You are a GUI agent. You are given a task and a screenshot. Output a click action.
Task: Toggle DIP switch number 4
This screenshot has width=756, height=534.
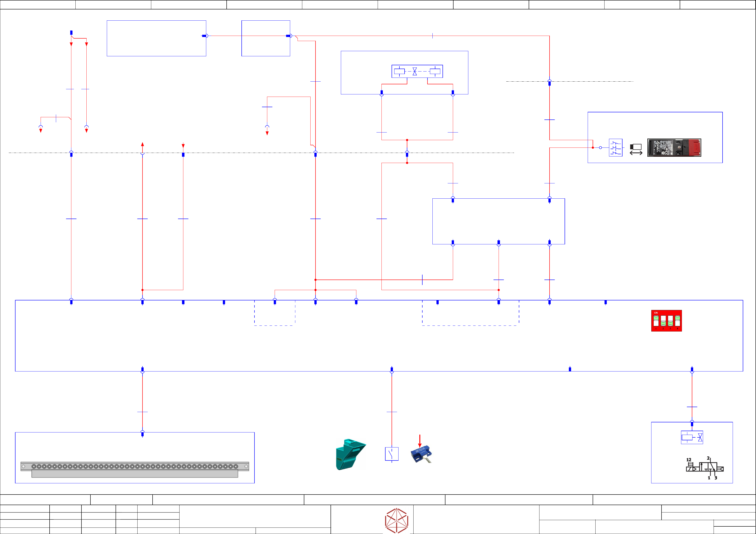[677, 321]
